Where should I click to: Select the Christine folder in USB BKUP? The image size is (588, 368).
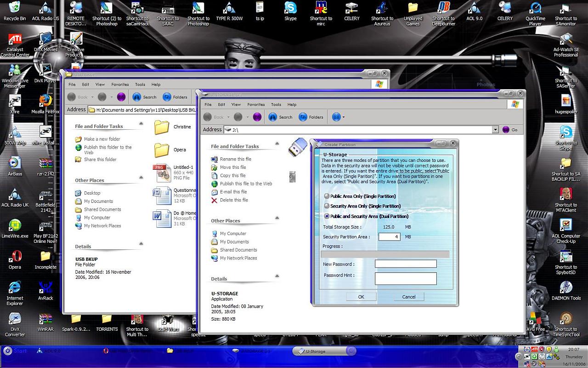point(172,127)
